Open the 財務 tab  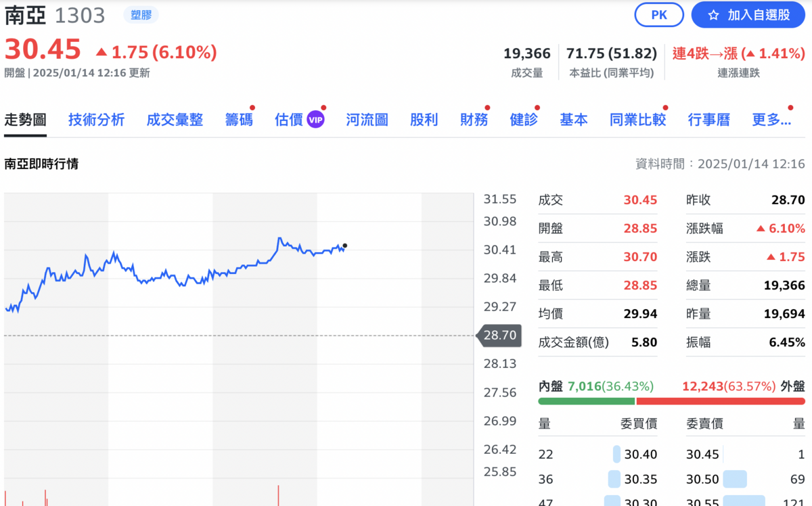tap(474, 120)
